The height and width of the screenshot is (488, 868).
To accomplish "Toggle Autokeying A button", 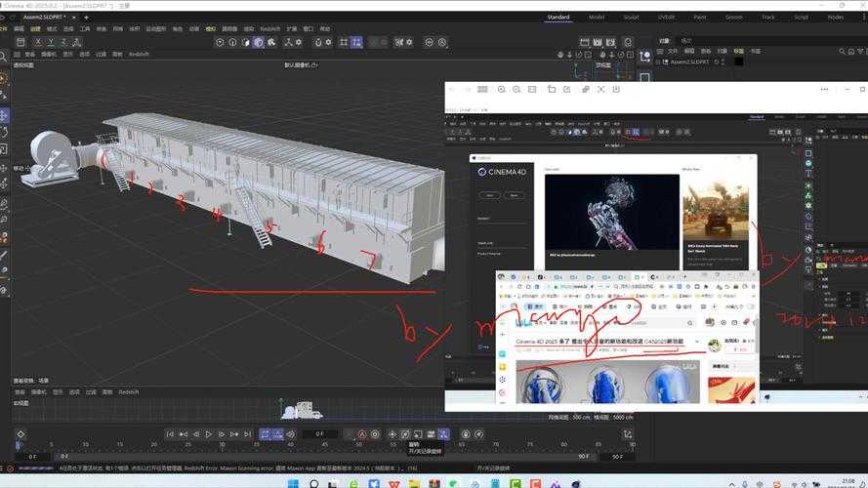I will click(362, 434).
